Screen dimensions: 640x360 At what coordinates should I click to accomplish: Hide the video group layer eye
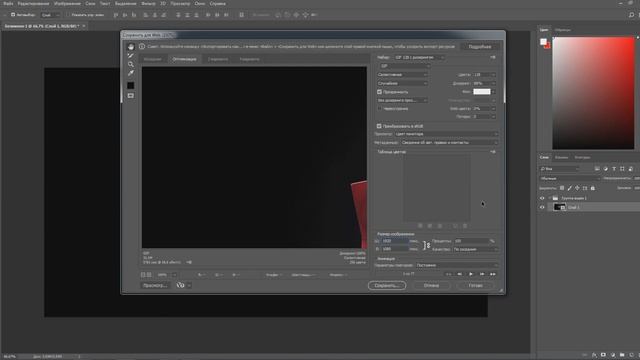pyautogui.click(x=542, y=198)
